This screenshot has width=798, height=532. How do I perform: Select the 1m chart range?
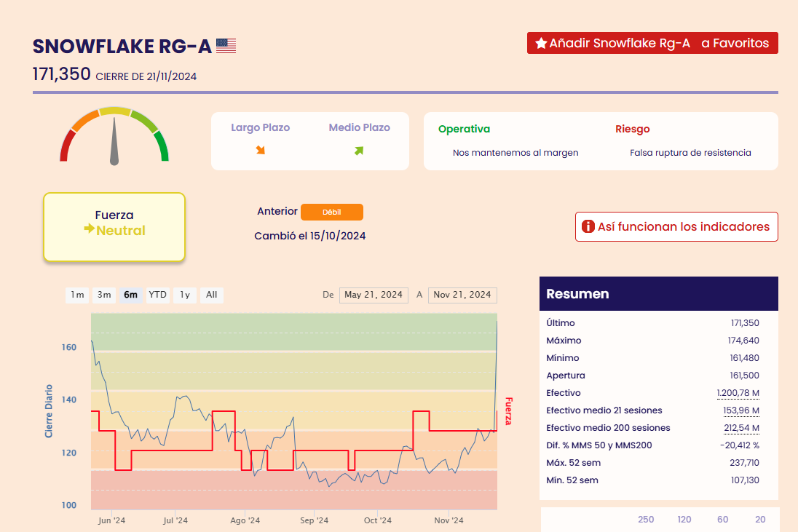click(x=77, y=295)
